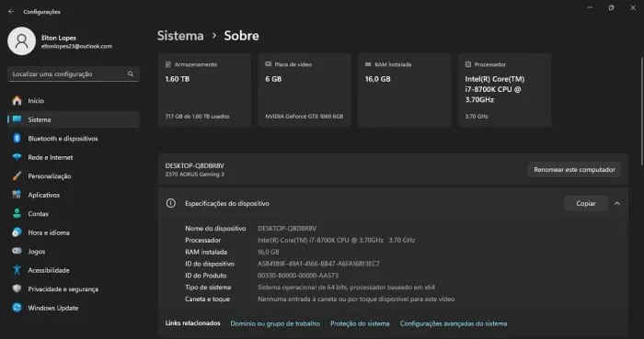The image size is (644, 339).
Task: Click the DESKTOP-QBDBR8V device name value
Action: coord(287,229)
